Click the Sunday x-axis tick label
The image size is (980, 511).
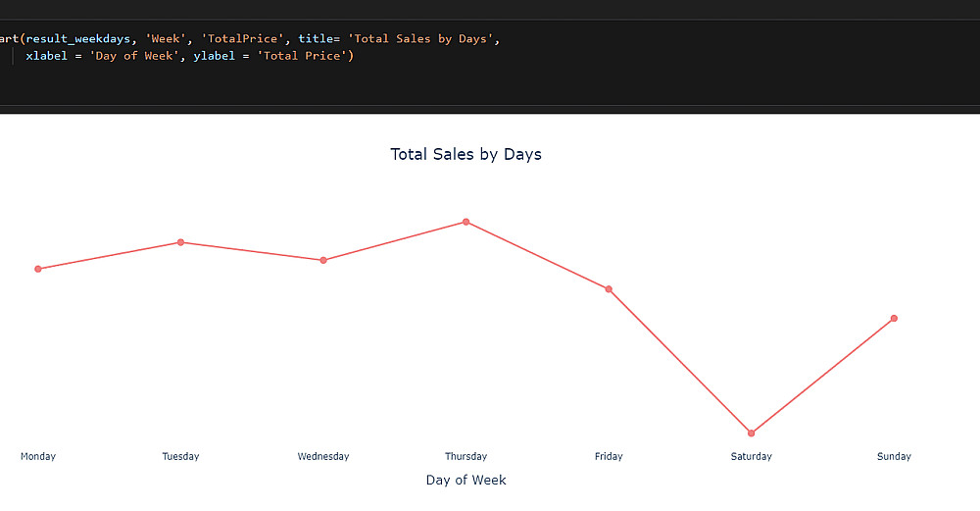[894, 456]
